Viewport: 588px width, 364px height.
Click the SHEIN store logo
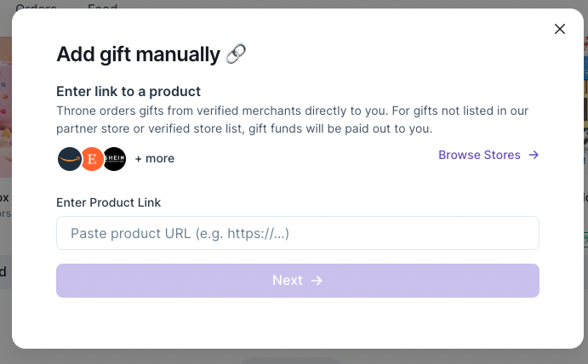(114, 158)
